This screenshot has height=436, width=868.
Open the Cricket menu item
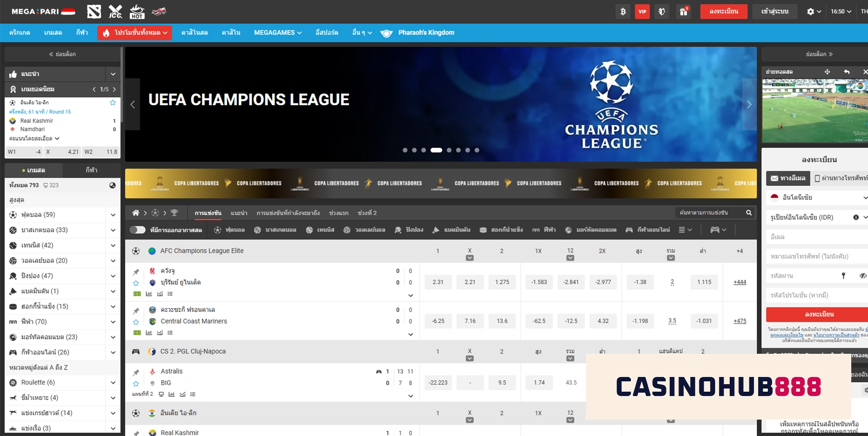pos(19,33)
